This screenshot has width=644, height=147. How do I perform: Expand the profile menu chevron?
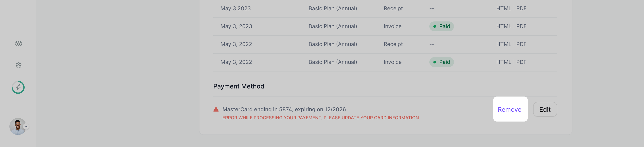pos(26,126)
